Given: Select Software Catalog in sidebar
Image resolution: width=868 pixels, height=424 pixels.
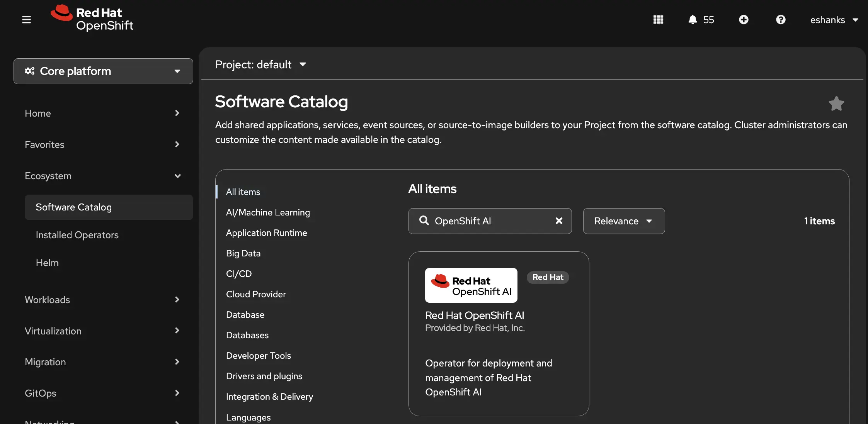Looking at the screenshot, I should click(109, 207).
